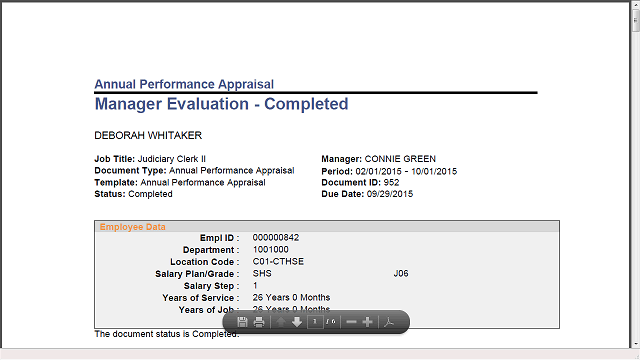The image size is (640, 360).
Task: Zoom out with the minus icon
Action: coord(351,322)
